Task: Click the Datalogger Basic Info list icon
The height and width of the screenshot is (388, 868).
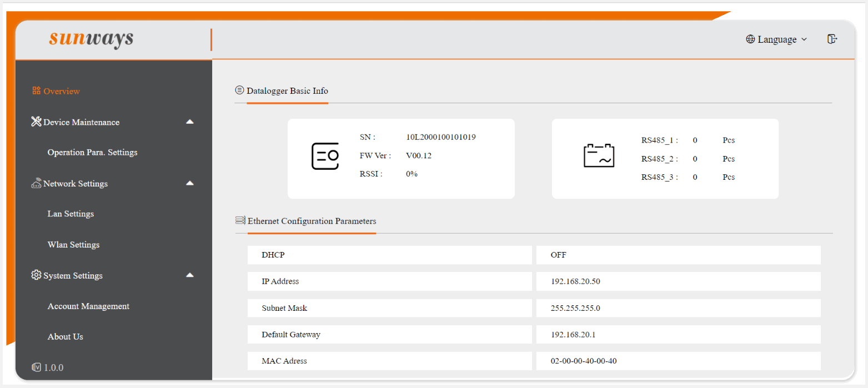Action: (240, 90)
